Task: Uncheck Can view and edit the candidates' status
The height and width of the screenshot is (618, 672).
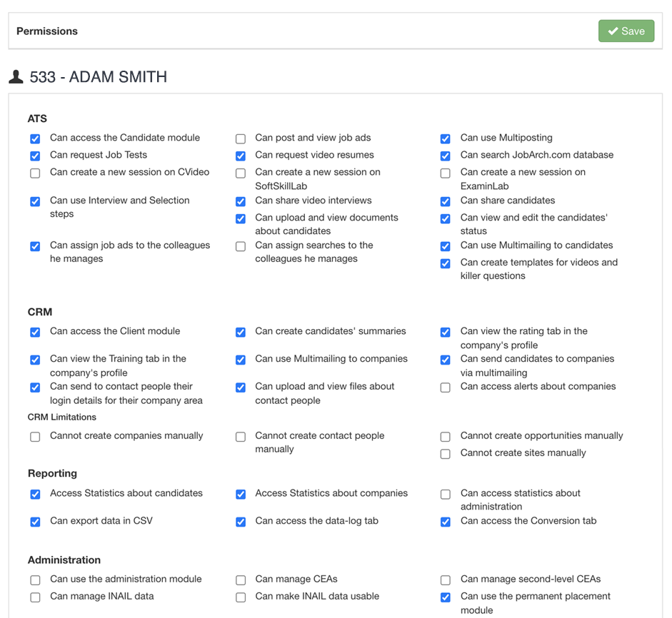Action: [446, 218]
